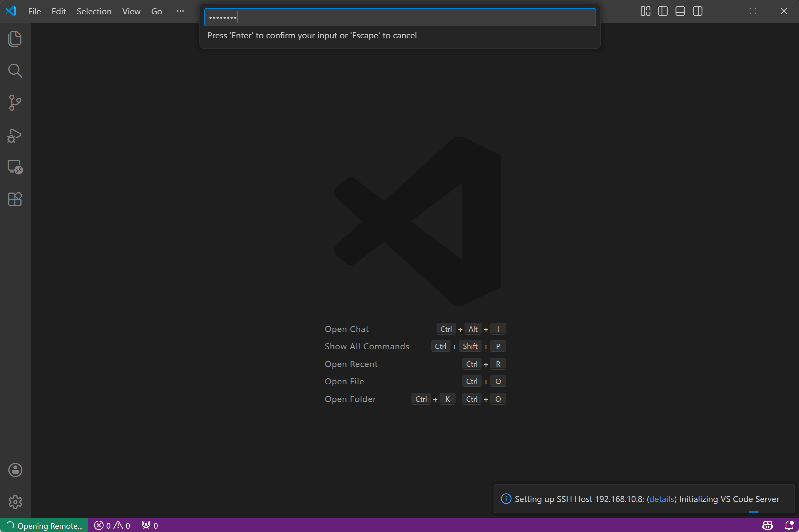Click the Opening Remote status indicator
799x532 pixels.
pyautogui.click(x=44, y=525)
